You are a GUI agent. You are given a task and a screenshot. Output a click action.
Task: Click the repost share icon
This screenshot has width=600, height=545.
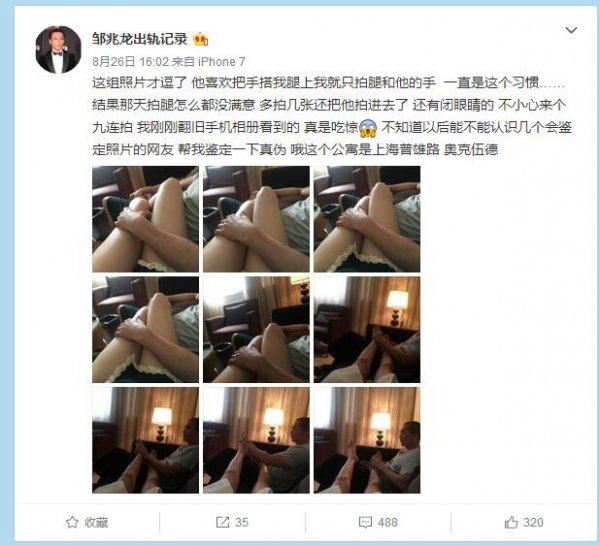click(222, 522)
